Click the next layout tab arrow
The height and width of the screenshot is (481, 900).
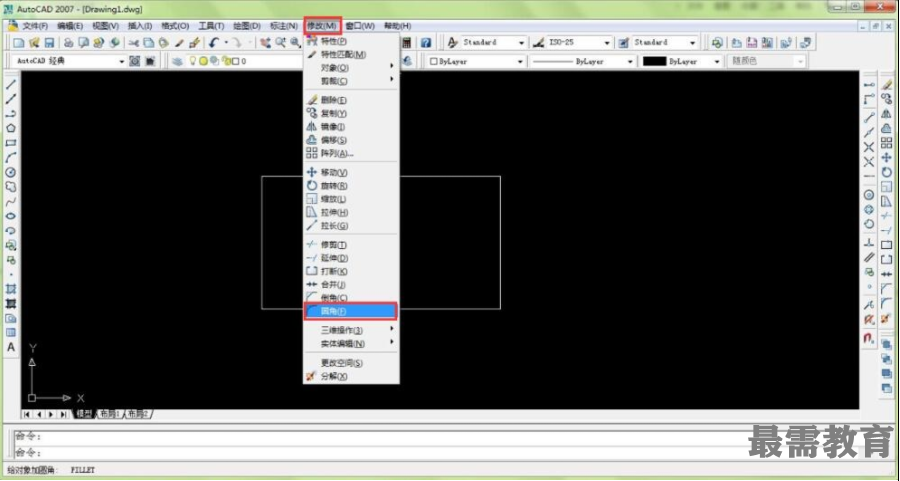pyautogui.click(x=51, y=414)
